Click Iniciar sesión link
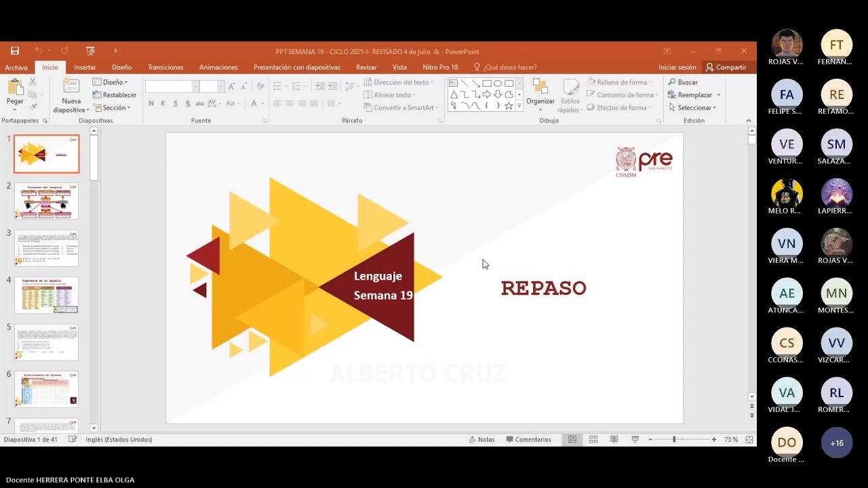Screen dimensions: 868x488 coord(677,68)
